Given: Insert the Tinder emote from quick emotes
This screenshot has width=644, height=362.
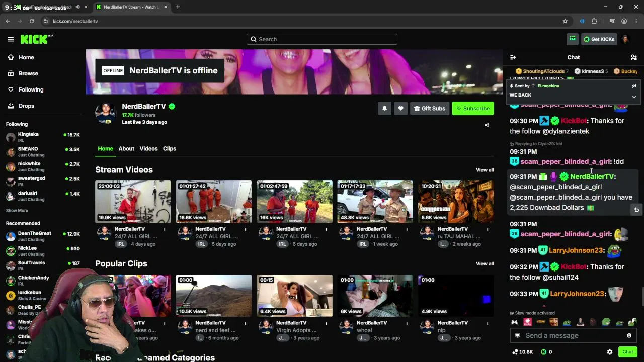Looking at the screenshot, I should 527,322.
